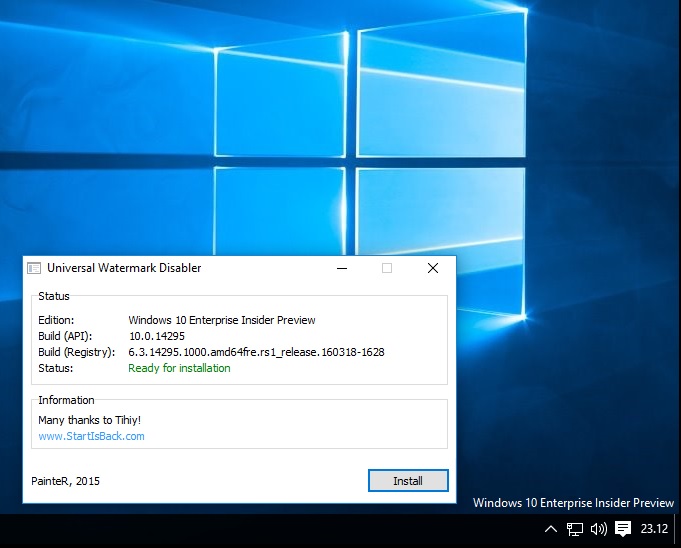Screen dimensions: 681x548
Task: Minimize the Universal Watermark Disabler window
Action: [342, 268]
